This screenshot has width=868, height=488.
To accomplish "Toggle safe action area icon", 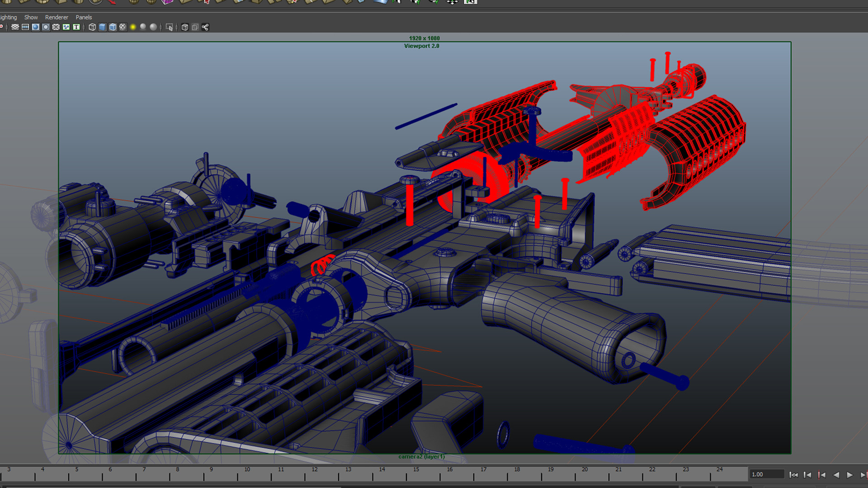I will (x=66, y=27).
